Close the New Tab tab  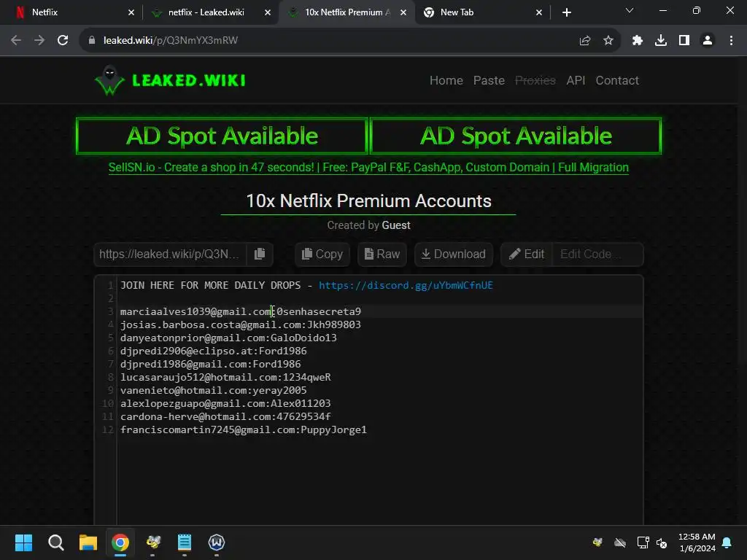tap(539, 13)
